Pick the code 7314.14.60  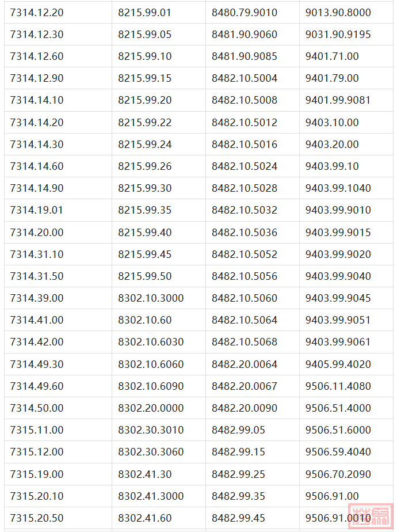(37, 166)
